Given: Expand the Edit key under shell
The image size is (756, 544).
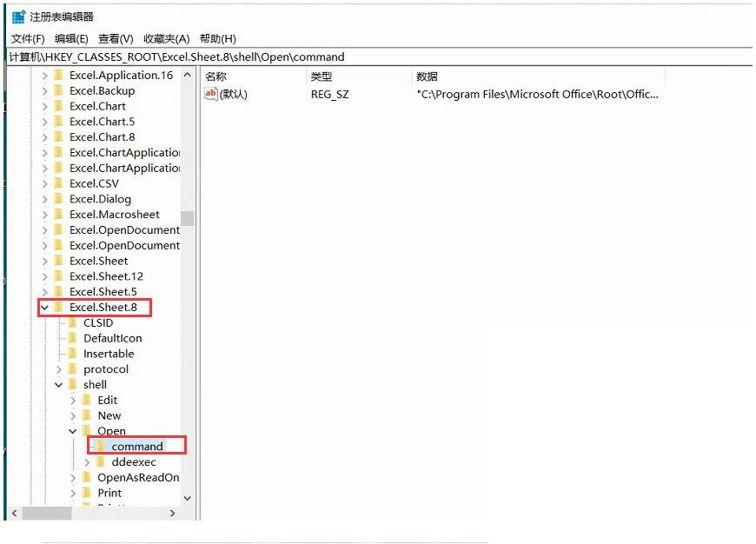Looking at the screenshot, I should pos(73,401).
